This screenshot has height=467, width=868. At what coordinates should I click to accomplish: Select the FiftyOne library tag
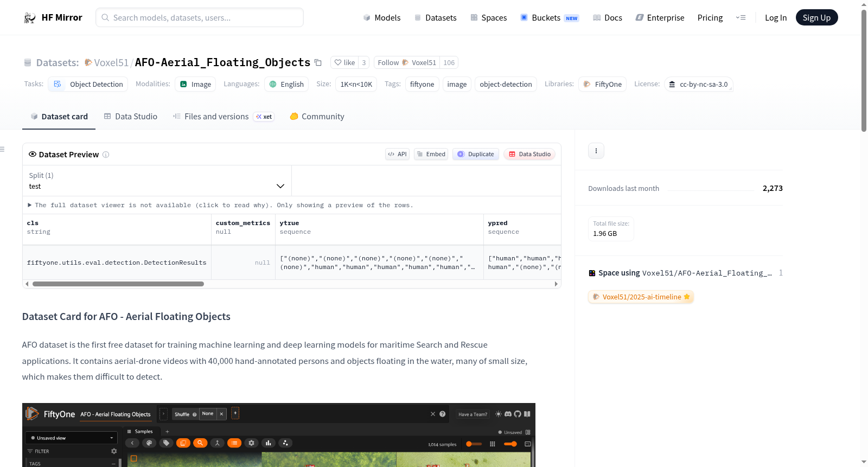(603, 84)
